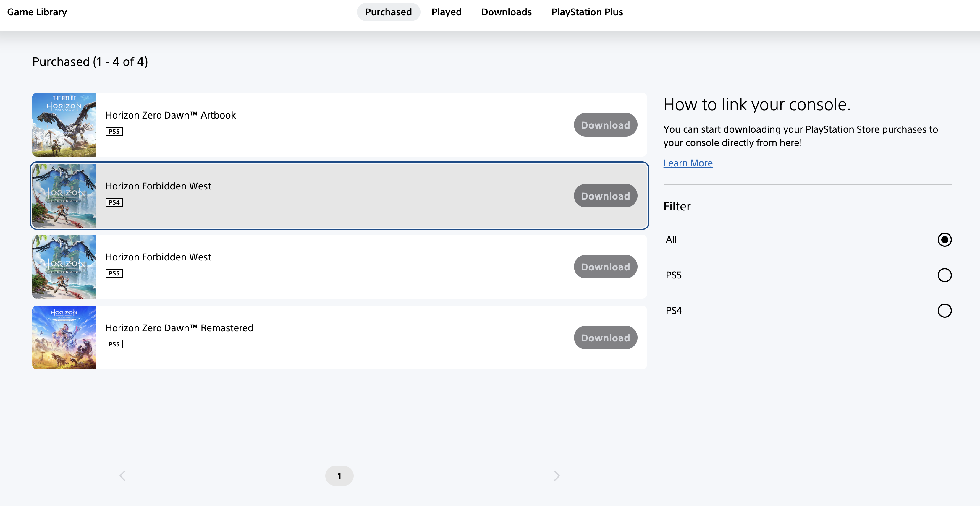
Task: Select the PS5 filter radio button
Action: 945,275
